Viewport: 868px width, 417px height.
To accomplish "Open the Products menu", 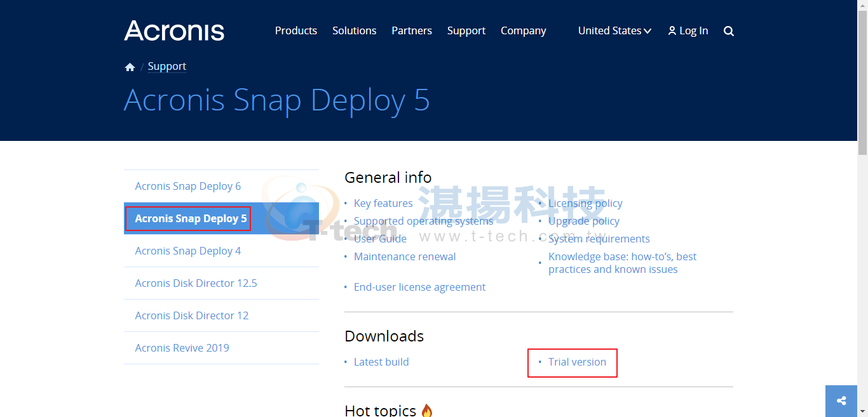I will click(x=296, y=30).
